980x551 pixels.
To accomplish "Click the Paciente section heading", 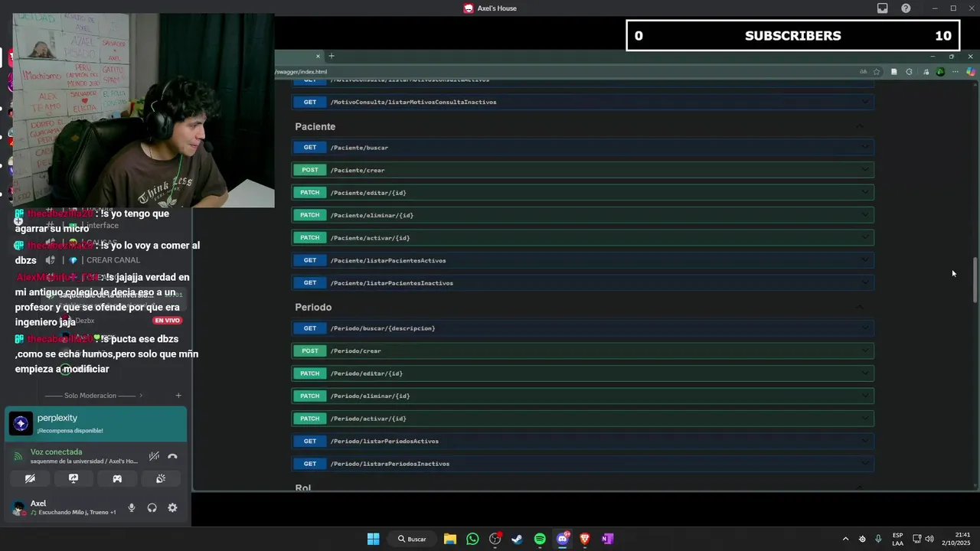I will tap(315, 126).
